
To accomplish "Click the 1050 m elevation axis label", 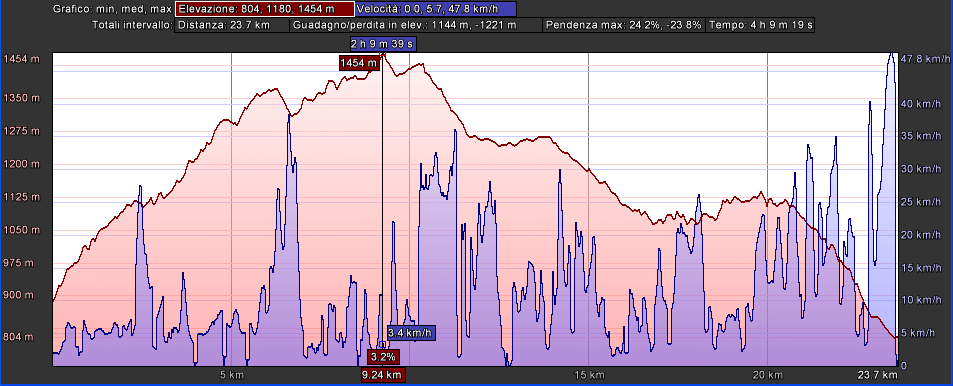I will click(21, 229).
